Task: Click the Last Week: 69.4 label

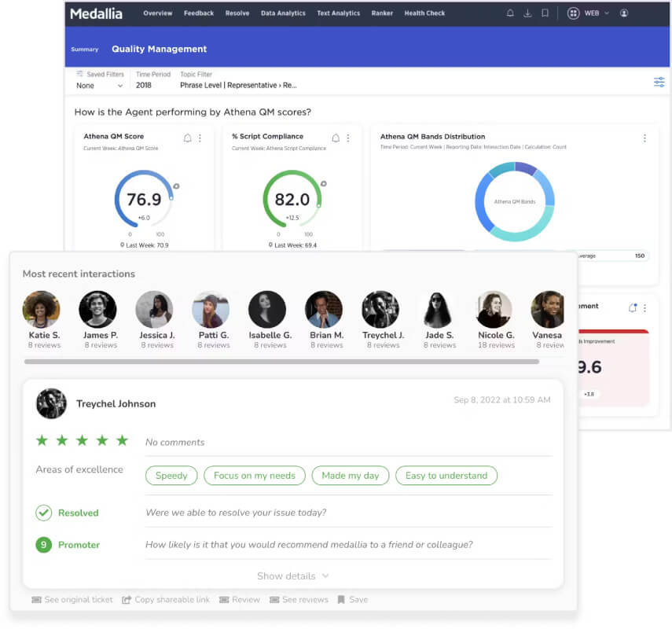Action: pyautogui.click(x=292, y=245)
